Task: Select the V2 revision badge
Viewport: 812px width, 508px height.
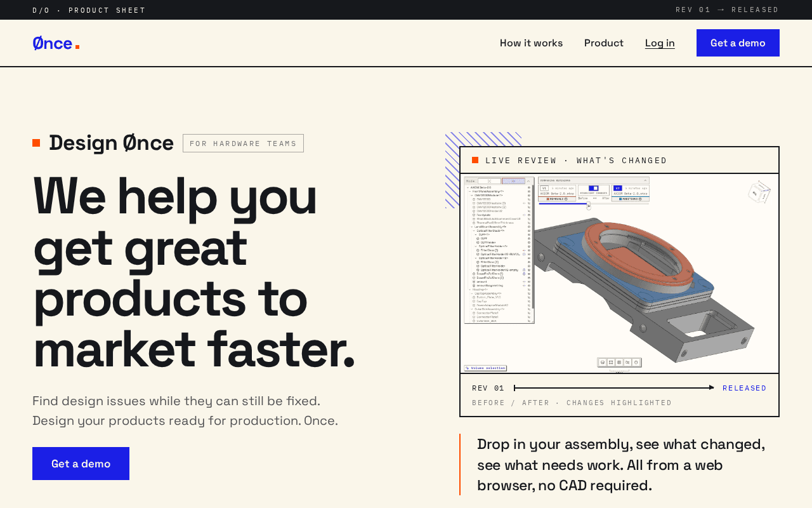Action: 618,189
